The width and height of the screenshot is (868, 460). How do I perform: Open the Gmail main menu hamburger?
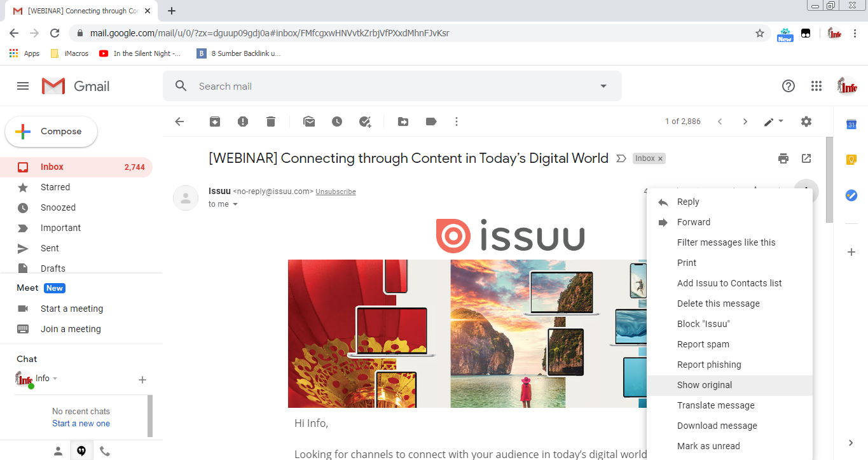23,86
